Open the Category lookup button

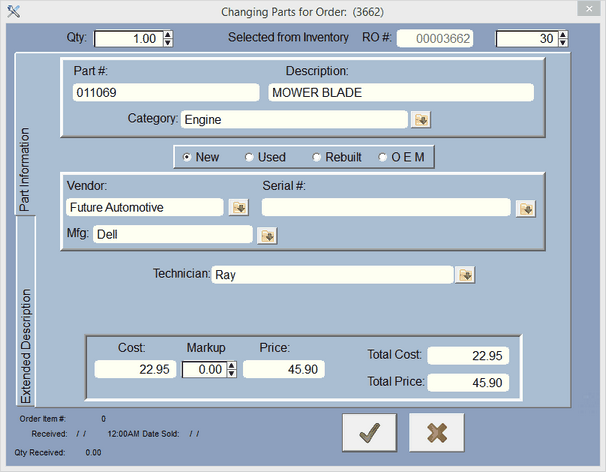pyautogui.click(x=422, y=120)
